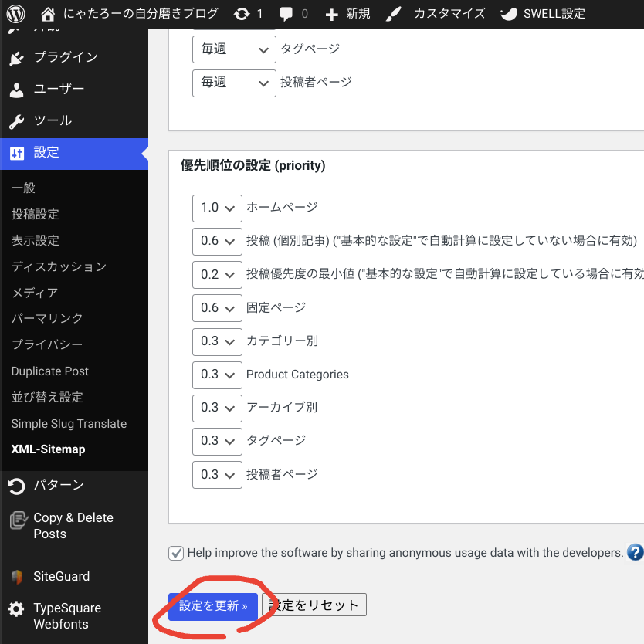The height and width of the screenshot is (644, 644).
Task: Click the updates refresh icon
Action: click(242, 13)
